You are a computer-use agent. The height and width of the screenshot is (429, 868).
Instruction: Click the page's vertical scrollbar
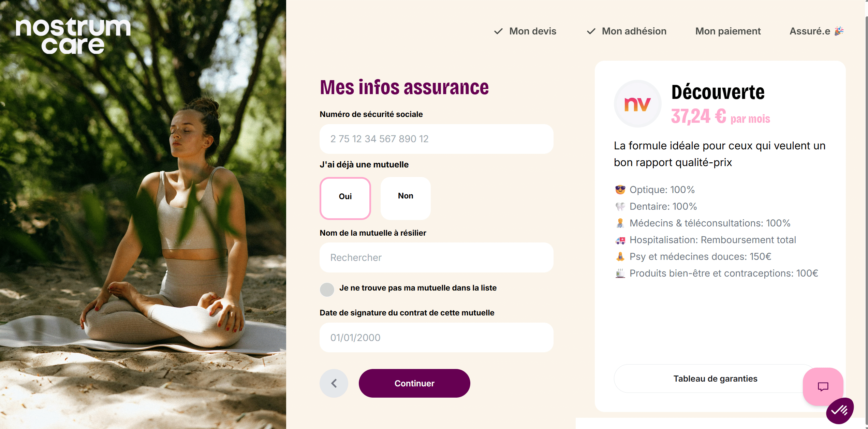click(866, 214)
